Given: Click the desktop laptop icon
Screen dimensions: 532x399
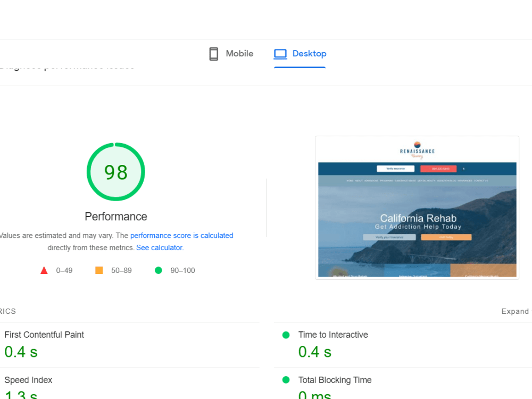Looking at the screenshot, I should point(280,54).
